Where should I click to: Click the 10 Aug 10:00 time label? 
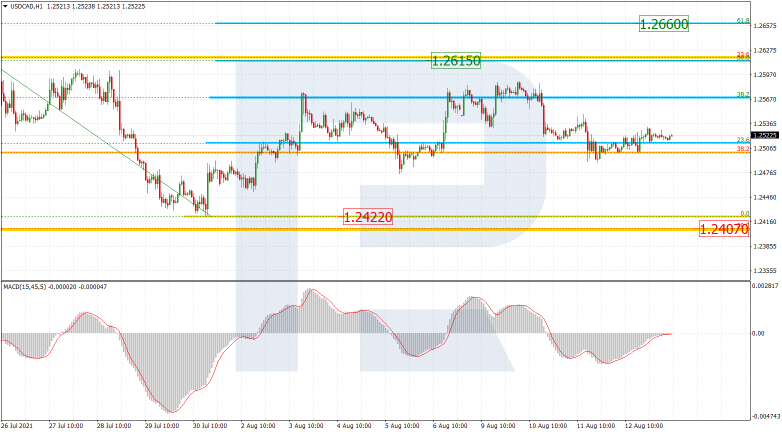click(x=546, y=426)
